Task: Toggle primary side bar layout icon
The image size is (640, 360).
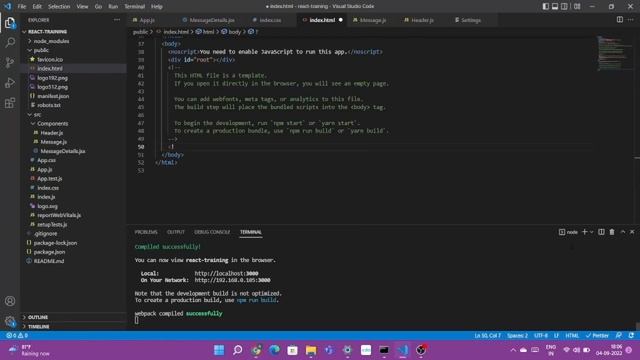Action: click(x=546, y=6)
